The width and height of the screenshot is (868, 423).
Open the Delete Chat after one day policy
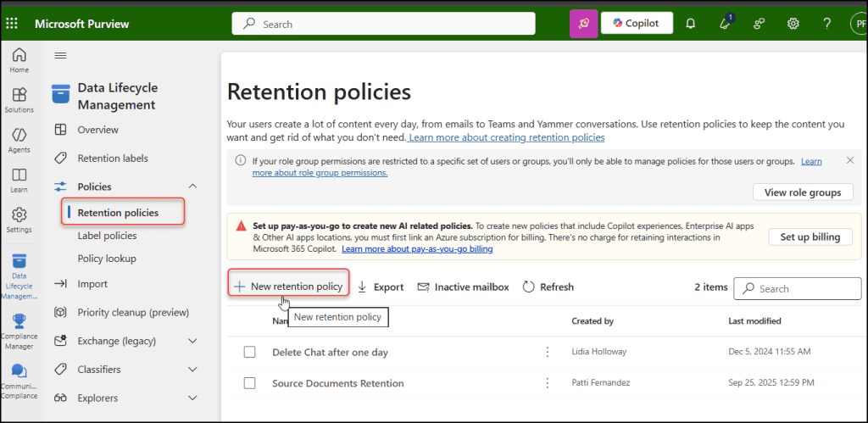tap(330, 352)
